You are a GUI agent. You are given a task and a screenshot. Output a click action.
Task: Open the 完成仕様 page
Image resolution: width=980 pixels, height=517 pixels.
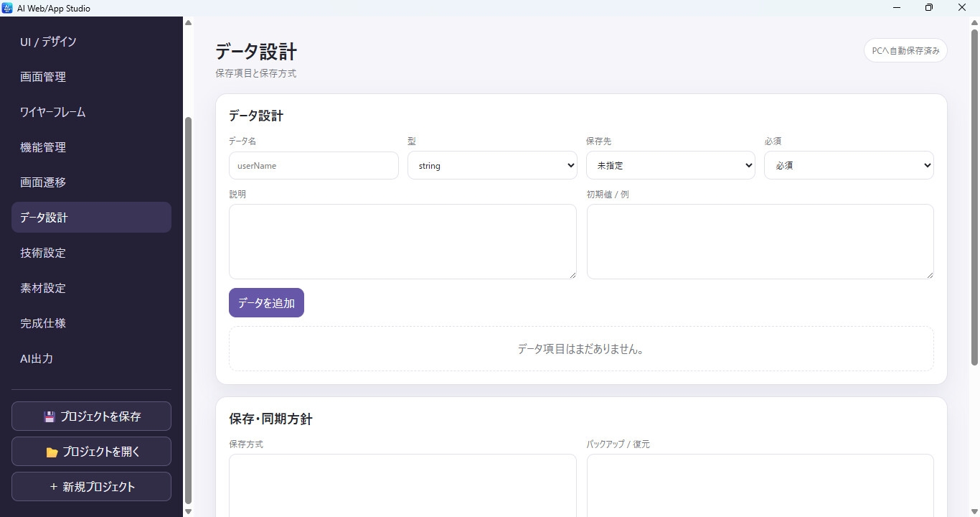(91, 323)
